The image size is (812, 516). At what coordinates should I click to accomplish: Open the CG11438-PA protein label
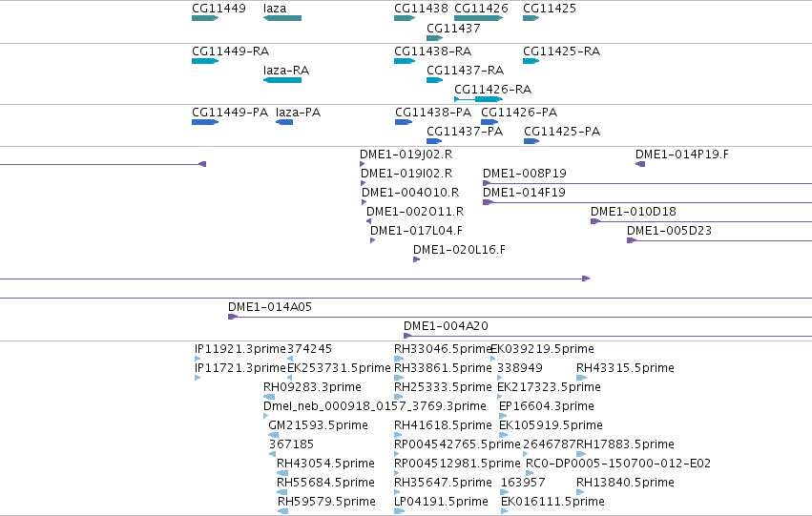tap(433, 113)
